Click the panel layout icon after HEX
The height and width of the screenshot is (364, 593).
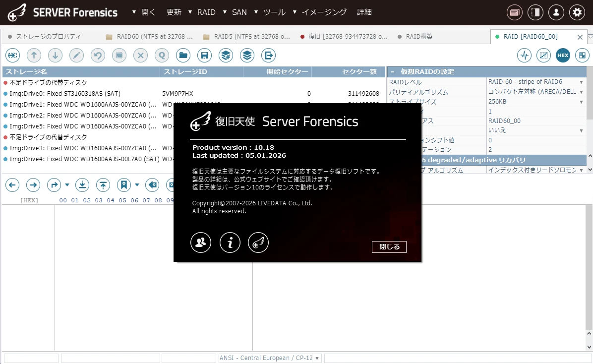click(x=582, y=55)
